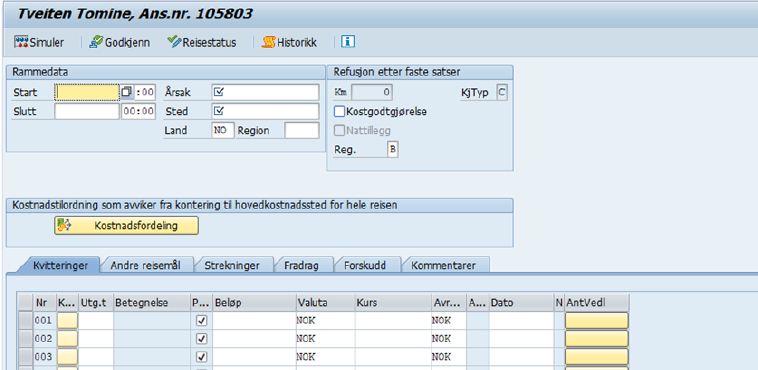Click the Dato column header
The image size is (758, 370).
(x=522, y=303)
